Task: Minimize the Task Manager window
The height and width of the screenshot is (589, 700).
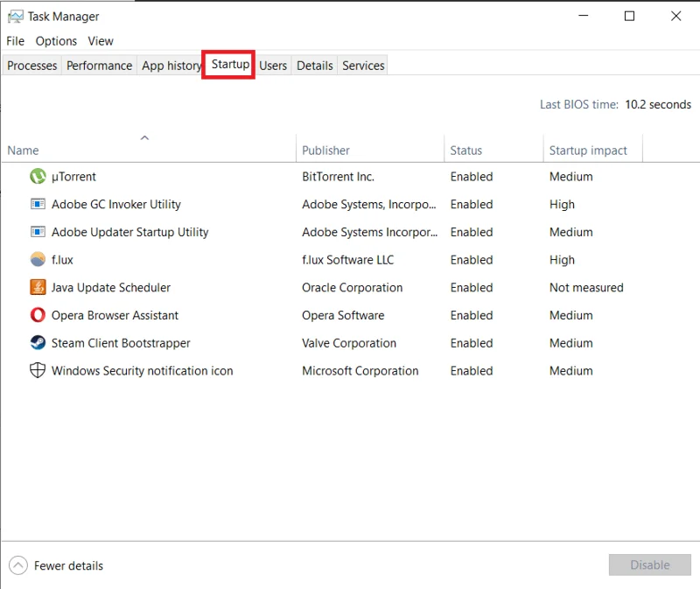Action: tap(583, 16)
